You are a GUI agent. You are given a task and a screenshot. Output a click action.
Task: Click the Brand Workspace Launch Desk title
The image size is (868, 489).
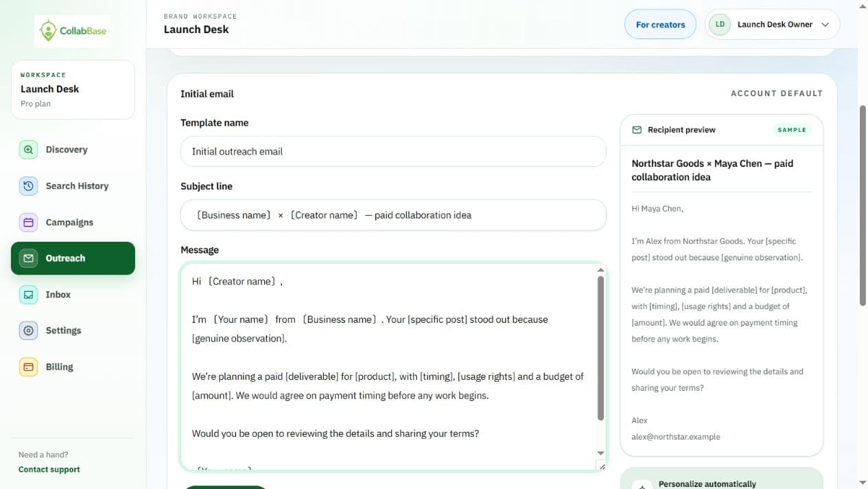pyautogui.click(x=196, y=30)
